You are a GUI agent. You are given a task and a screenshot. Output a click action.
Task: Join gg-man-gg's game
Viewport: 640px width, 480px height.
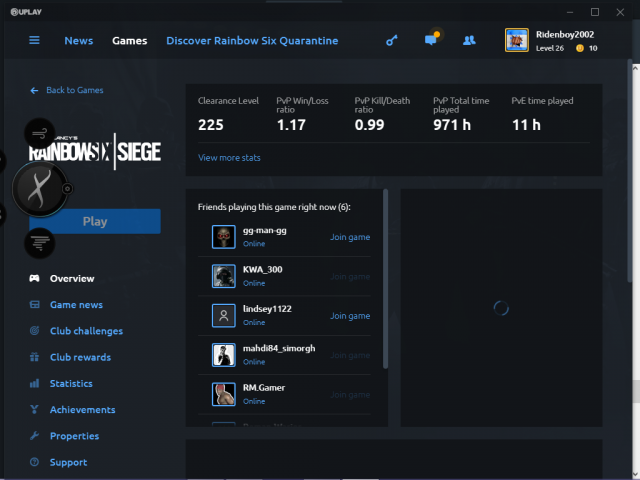tap(350, 237)
